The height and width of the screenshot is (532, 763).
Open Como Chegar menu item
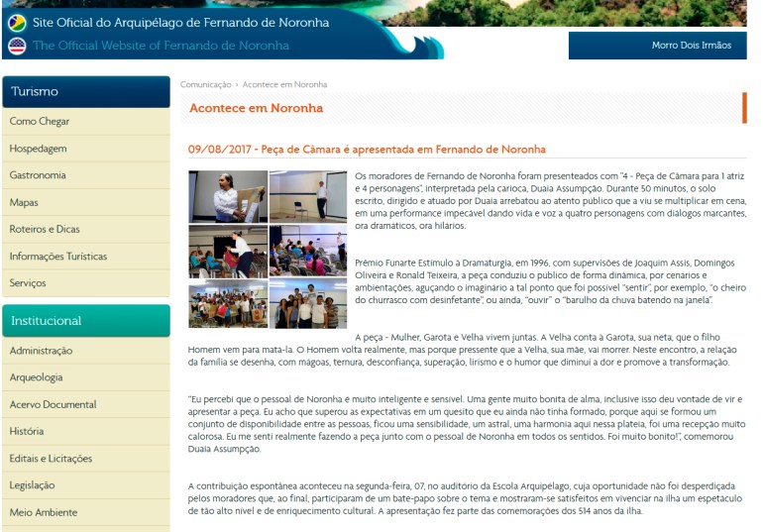click(x=38, y=121)
